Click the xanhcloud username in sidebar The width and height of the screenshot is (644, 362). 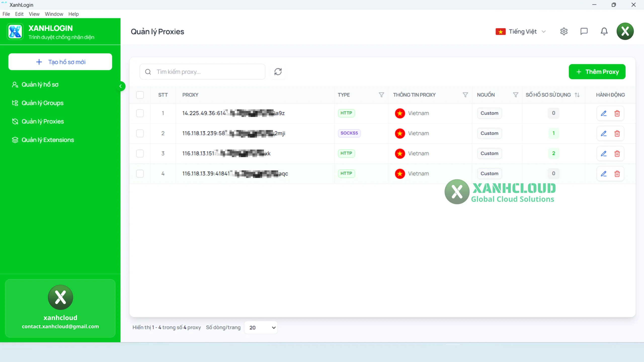tap(60, 318)
